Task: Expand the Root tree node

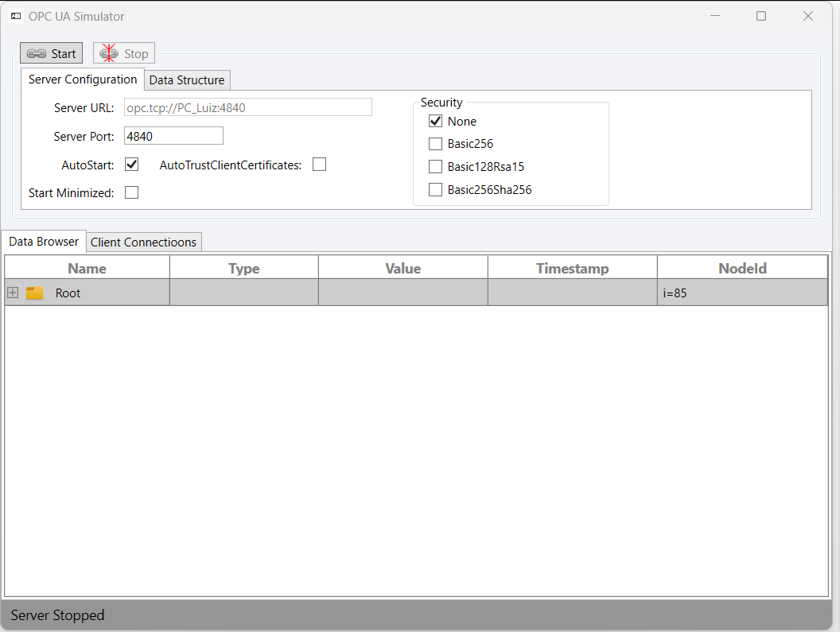Action: tap(13, 293)
